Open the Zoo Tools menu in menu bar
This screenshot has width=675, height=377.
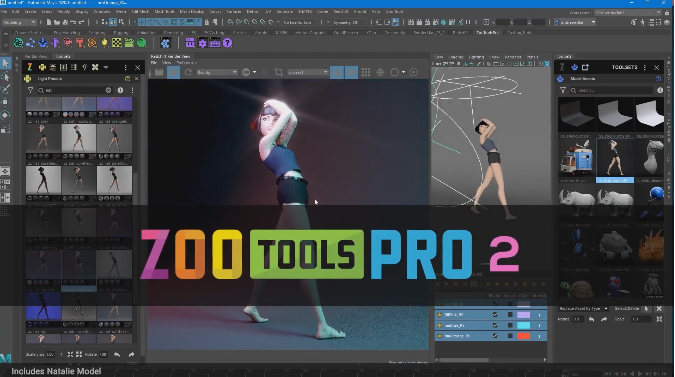tap(394, 12)
